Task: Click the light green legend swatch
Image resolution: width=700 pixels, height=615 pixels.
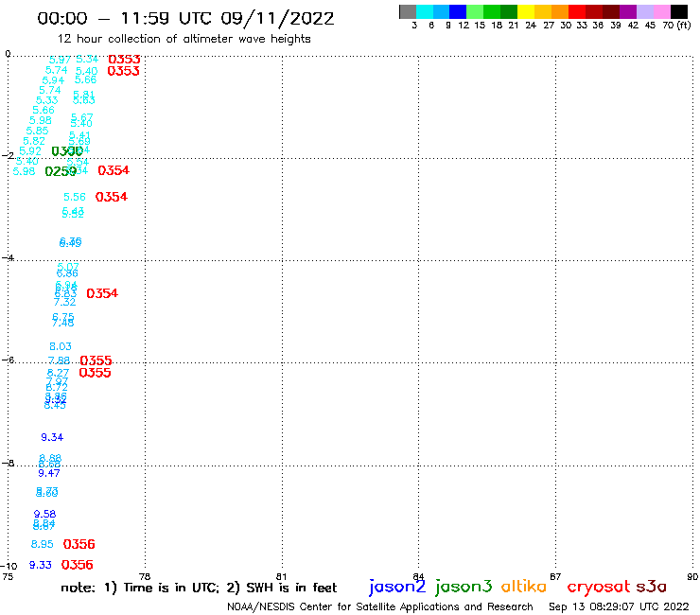Action: pyautogui.click(x=475, y=11)
